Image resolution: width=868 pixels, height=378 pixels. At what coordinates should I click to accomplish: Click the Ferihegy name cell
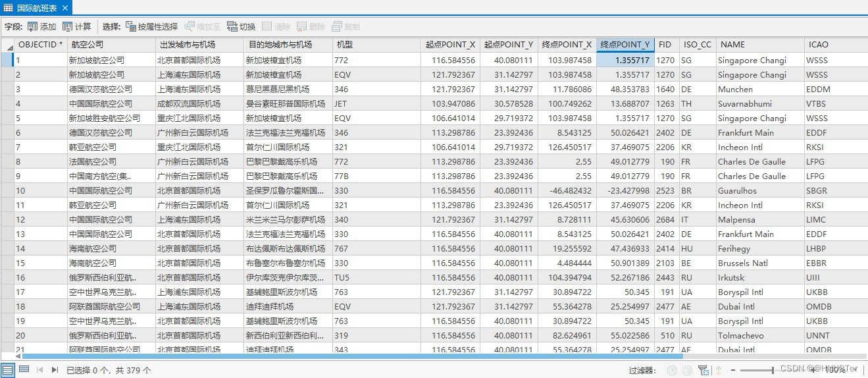[x=760, y=248]
